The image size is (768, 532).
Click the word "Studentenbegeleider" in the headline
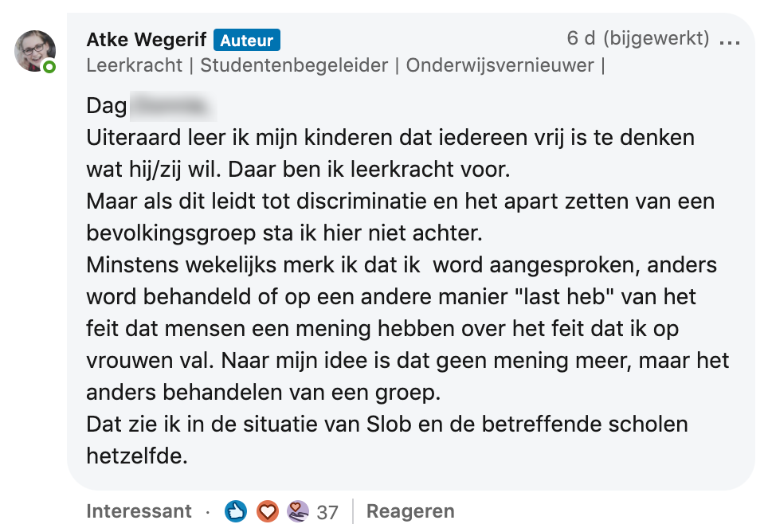pos(292,65)
